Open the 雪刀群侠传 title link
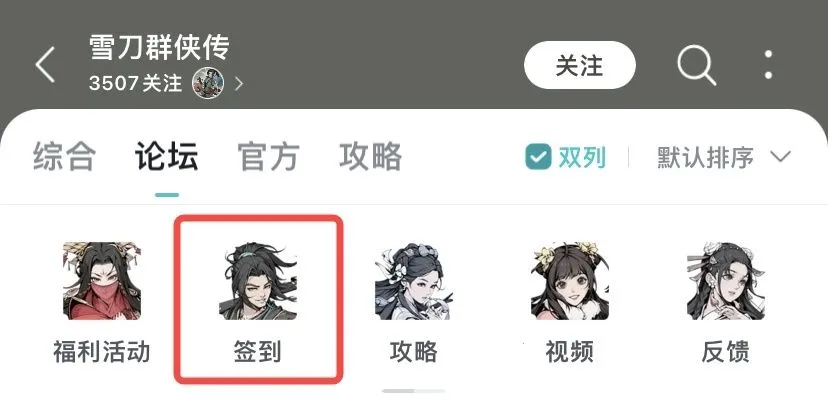This screenshot has height=405, width=828. tap(159, 47)
